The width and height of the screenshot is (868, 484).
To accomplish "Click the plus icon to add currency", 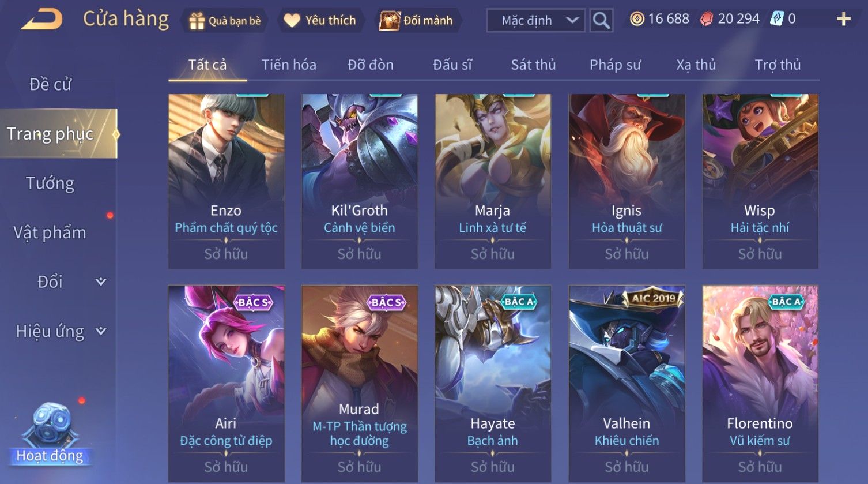I will (843, 20).
